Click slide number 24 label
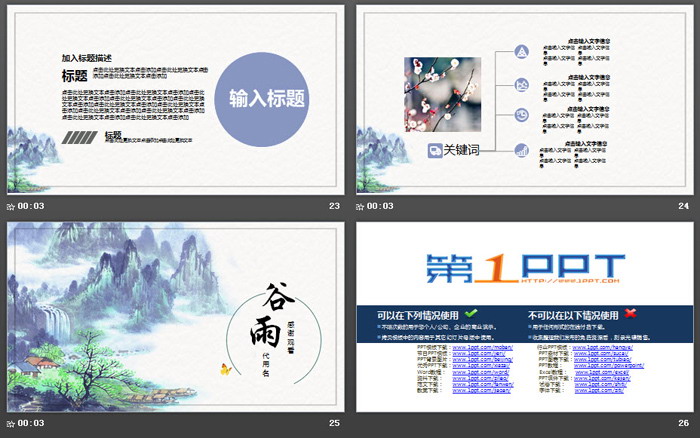Viewport: 700px width, 438px height. point(683,206)
